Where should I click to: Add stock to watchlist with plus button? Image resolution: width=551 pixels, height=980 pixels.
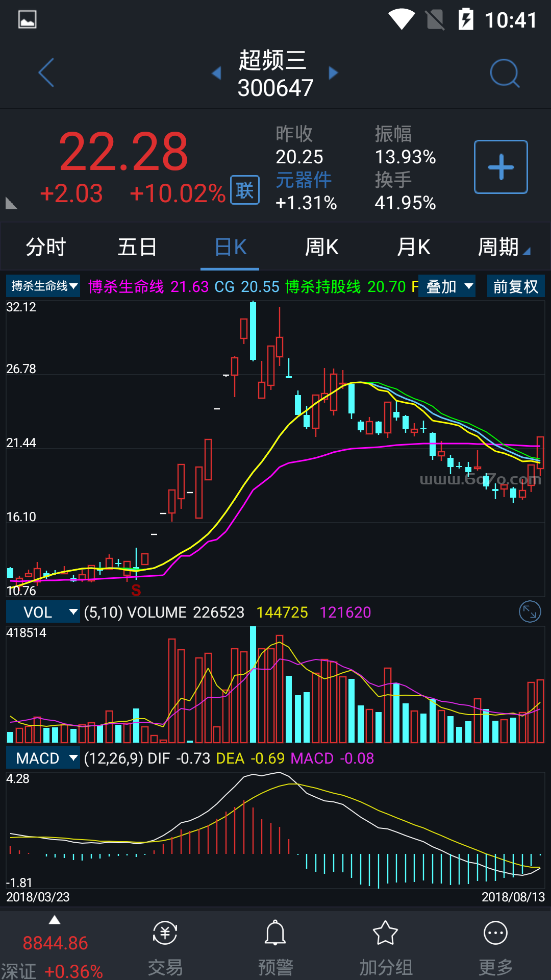pos(501,167)
